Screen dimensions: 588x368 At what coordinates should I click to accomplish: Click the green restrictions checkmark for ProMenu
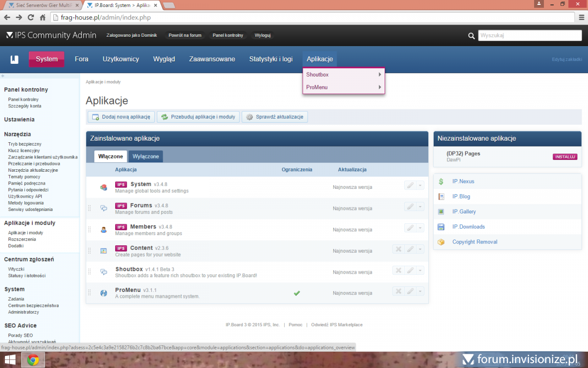pyautogui.click(x=296, y=293)
